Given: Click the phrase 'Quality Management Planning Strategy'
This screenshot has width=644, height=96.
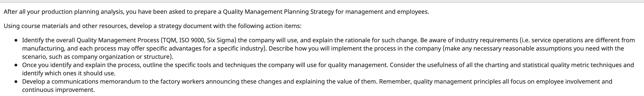Looking at the screenshot, I should 278,12.
